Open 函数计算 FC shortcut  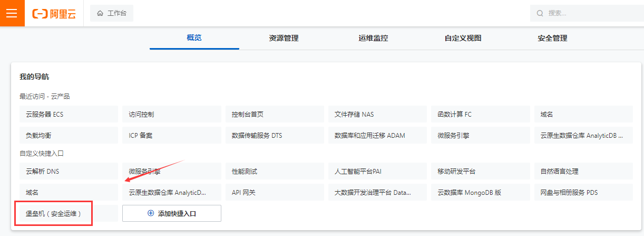(481, 114)
